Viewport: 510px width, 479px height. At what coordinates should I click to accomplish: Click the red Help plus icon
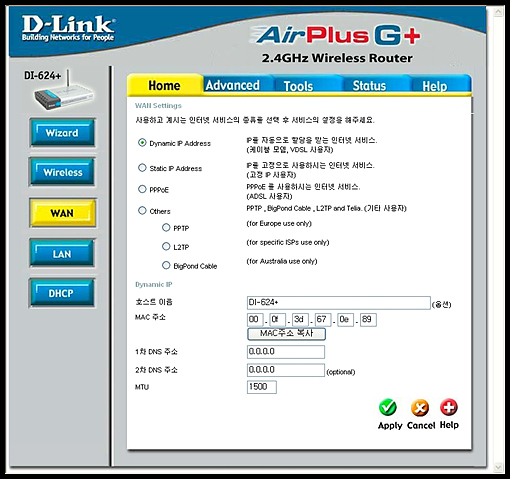coord(449,407)
